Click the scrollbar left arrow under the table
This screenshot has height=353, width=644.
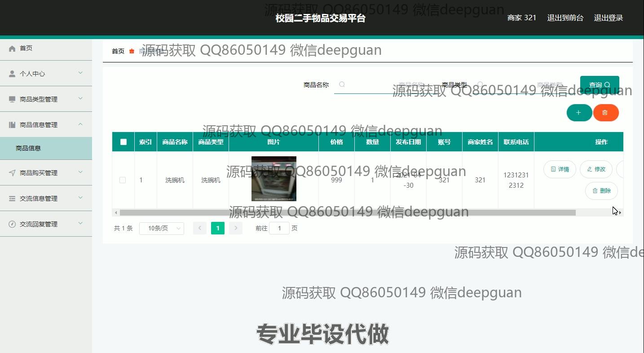tap(116, 212)
